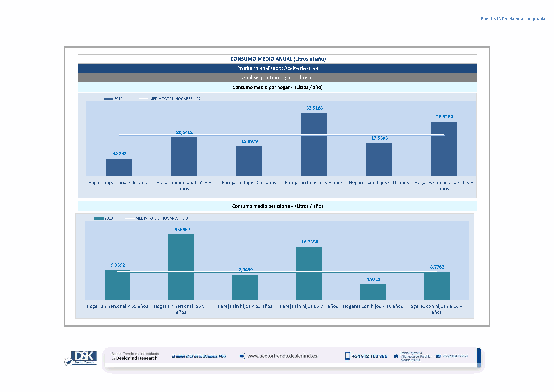Open the www.sectortrends.deskmind.es link

coord(282,356)
